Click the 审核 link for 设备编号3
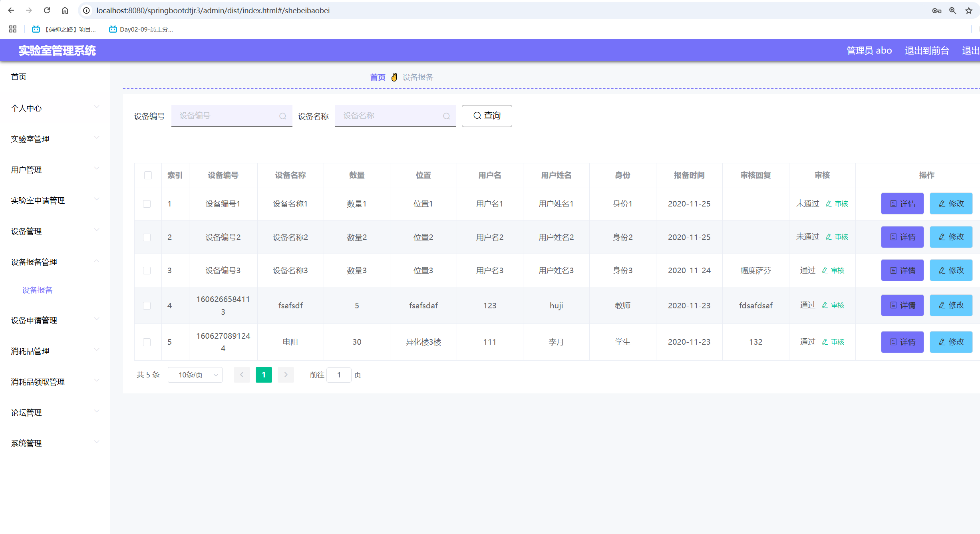This screenshot has width=980, height=534. point(833,270)
